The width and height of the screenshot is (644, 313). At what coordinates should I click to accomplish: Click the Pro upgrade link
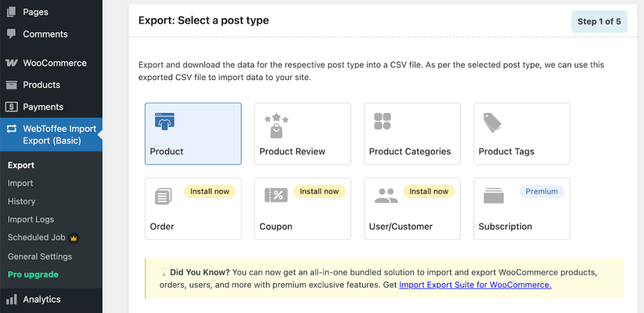33,275
